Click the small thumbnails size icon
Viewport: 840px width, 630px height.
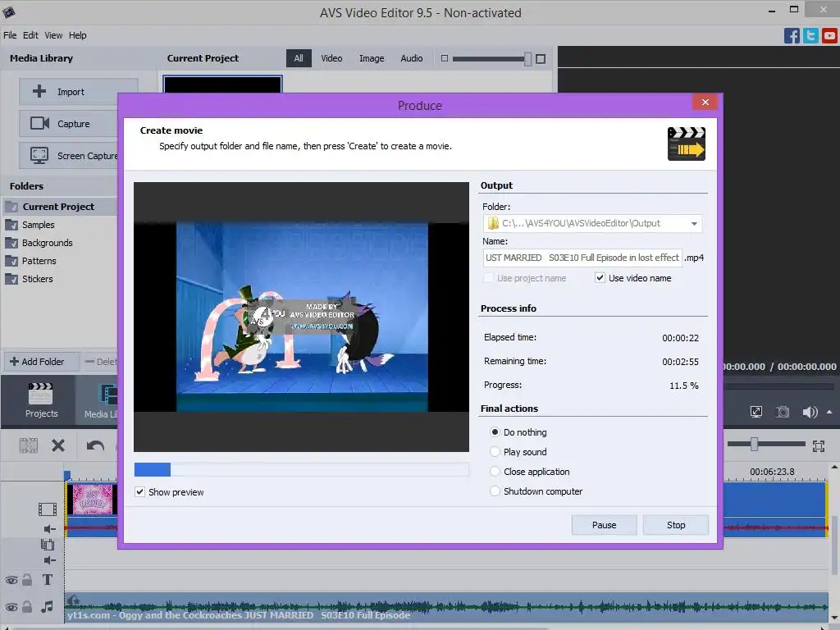444,58
